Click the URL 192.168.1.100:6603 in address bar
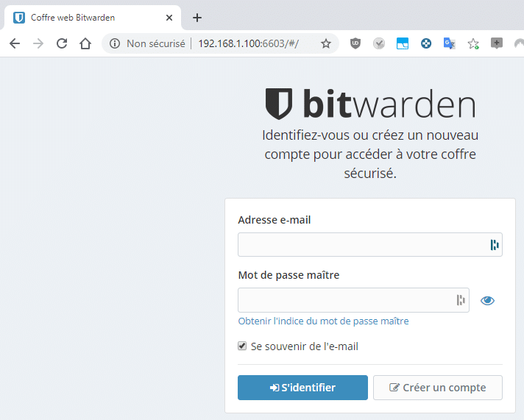This screenshot has height=420, width=524. (248, 43)
